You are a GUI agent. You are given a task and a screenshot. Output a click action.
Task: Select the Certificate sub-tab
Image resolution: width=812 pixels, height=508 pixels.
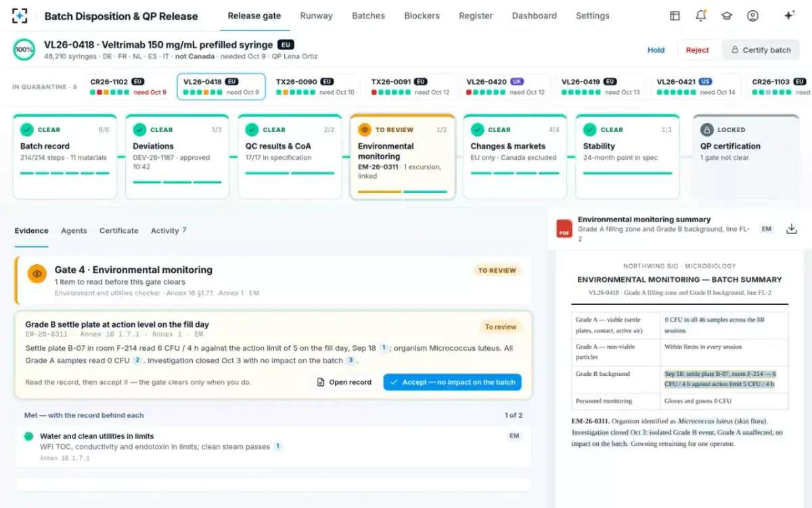(x=119, y=230)
